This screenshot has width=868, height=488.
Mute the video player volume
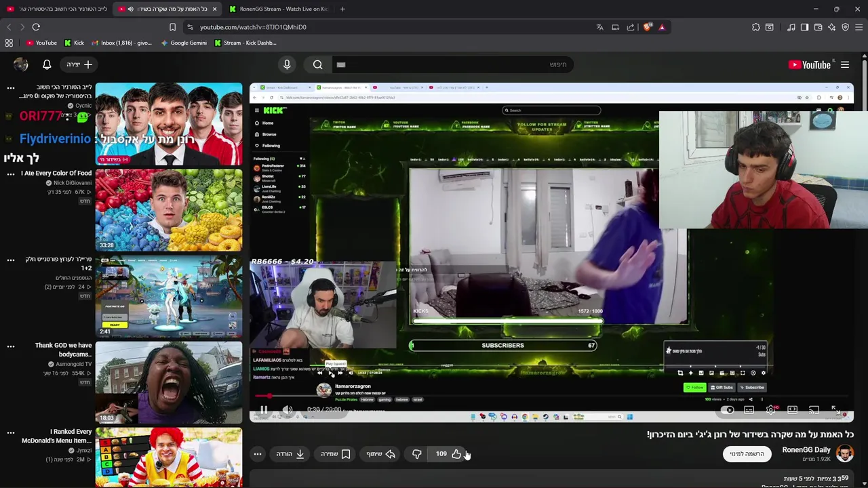tap(288, 409)
